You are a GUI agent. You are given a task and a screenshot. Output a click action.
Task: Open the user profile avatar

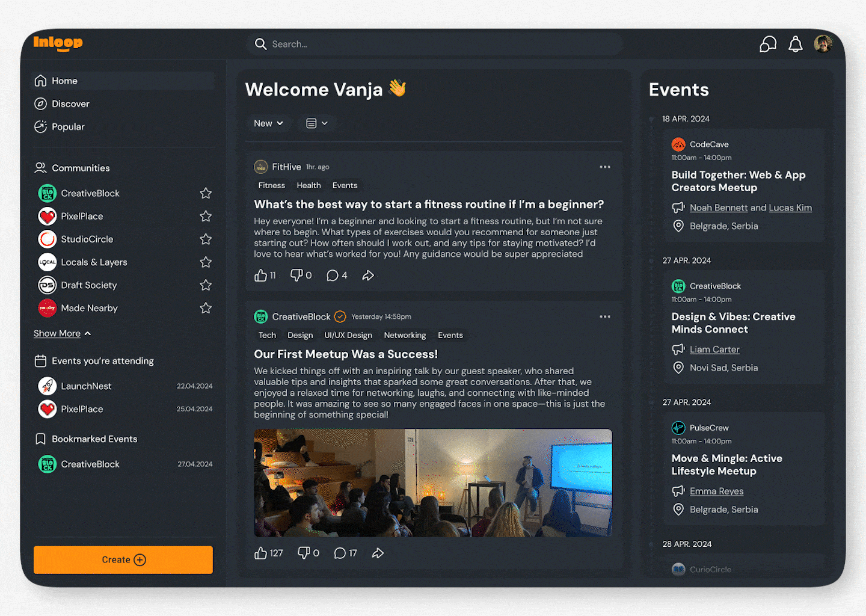tap(823, 43)
